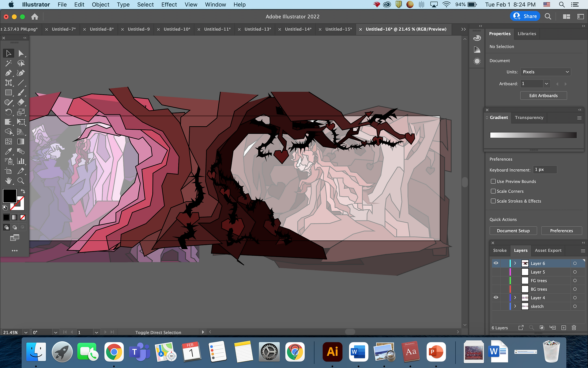The height and width of the screenshot is (368, 588).
Task: Switch to the Stroke tab
Action: coord(500,251)
